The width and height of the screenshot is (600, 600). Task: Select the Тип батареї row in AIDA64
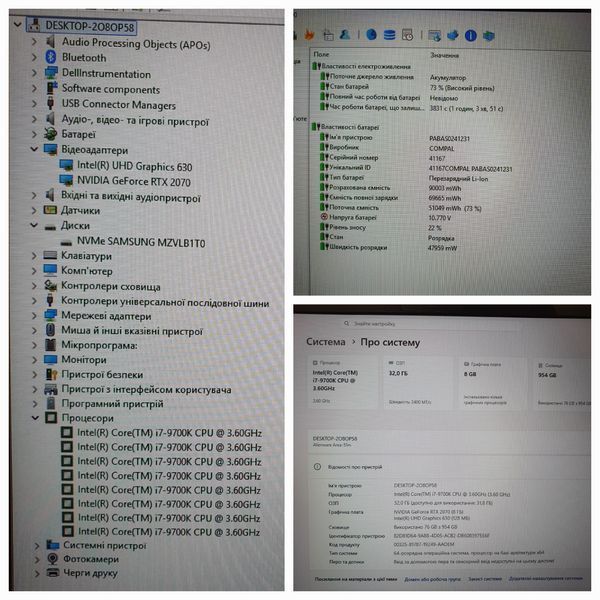404,178
